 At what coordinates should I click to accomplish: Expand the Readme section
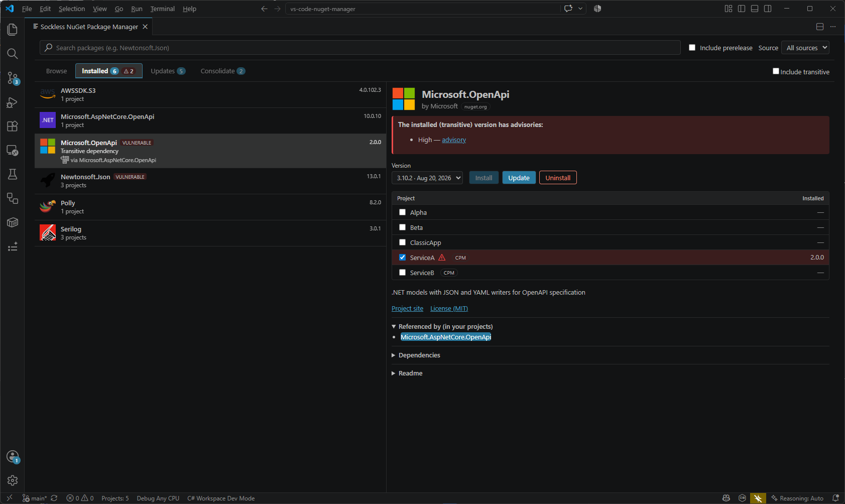[x=407, y=373]
